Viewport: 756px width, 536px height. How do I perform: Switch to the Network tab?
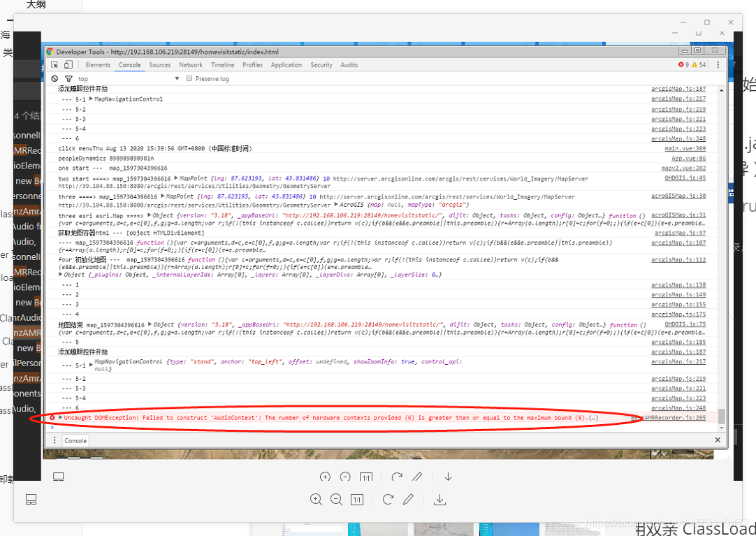coord(190,64)
